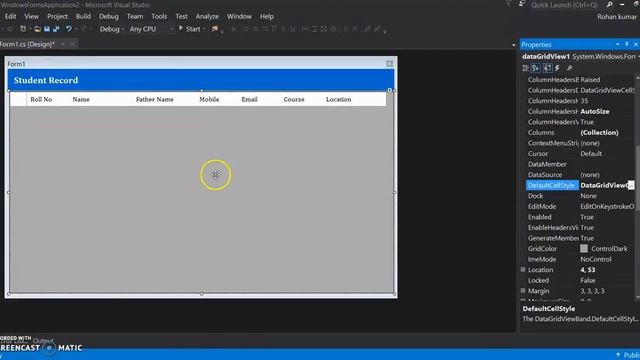This screenshot has height=360, width=640.
Task: Switch to Form1.cs [Design] tab
Action: [x=27, y=44]
